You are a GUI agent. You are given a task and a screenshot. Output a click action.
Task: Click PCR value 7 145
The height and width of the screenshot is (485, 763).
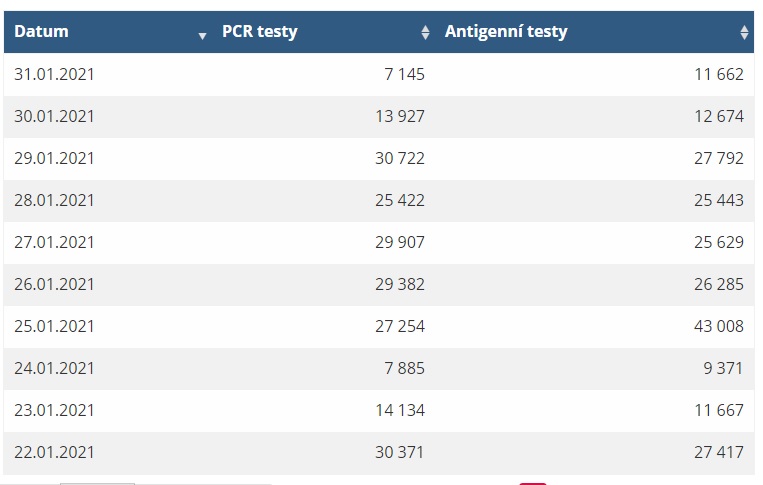pos(404,74)
